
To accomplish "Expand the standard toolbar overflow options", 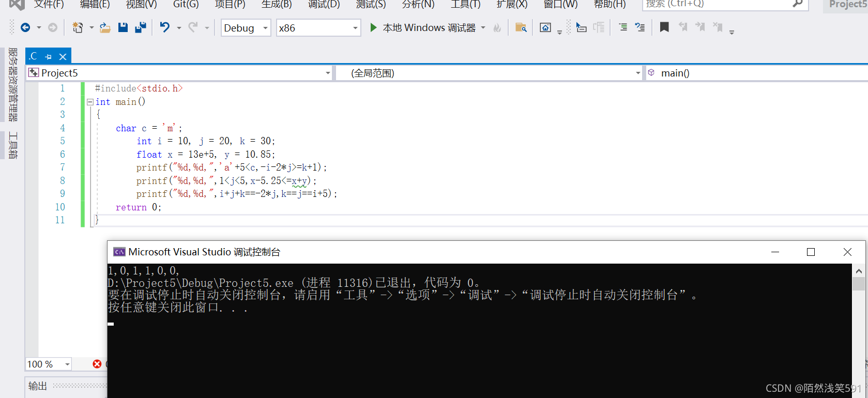I will point(559,32).
